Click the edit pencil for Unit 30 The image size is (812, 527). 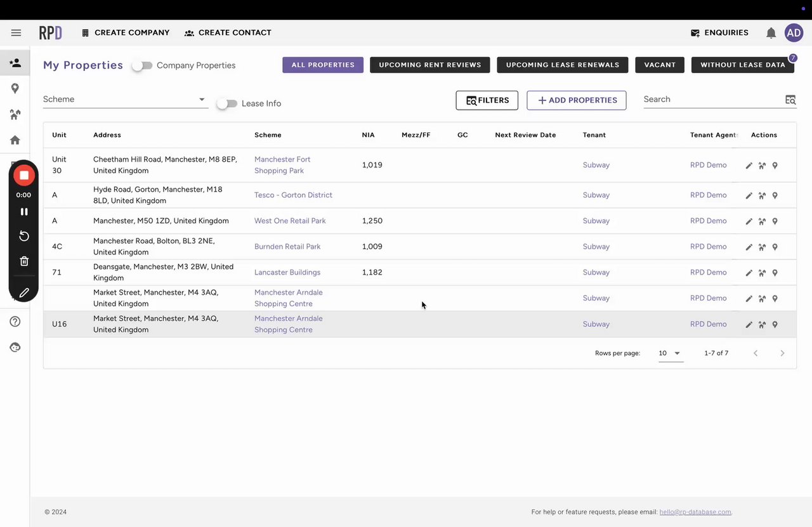pyautogui.click(x=749, y=166)
